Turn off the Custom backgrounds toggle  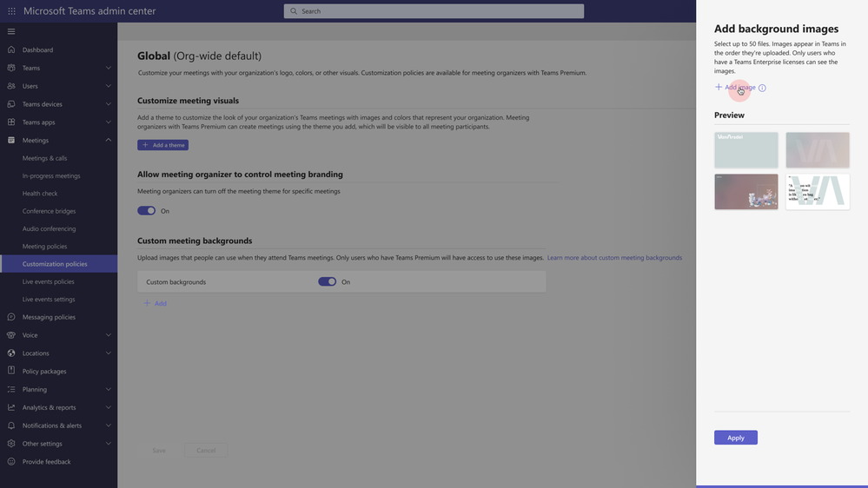point(328,281)
